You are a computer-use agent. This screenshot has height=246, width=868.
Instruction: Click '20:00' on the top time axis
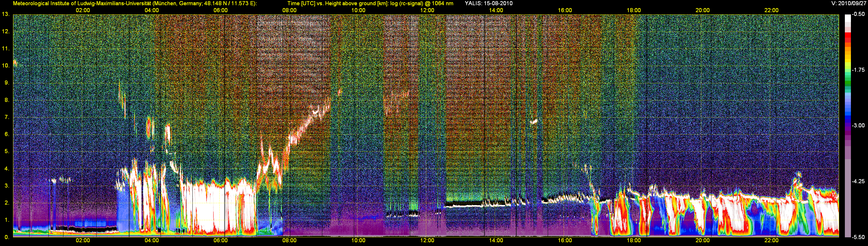pyautogui.click(x=703, y=10)
